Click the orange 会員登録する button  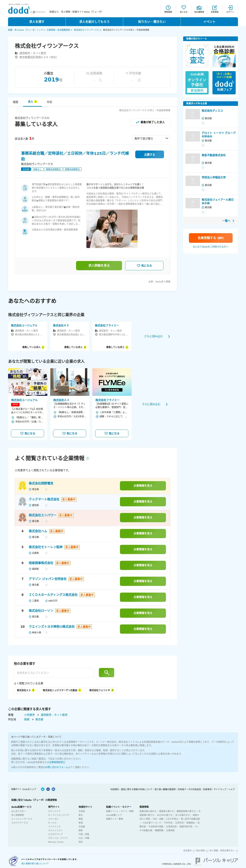tap(210, 238)
